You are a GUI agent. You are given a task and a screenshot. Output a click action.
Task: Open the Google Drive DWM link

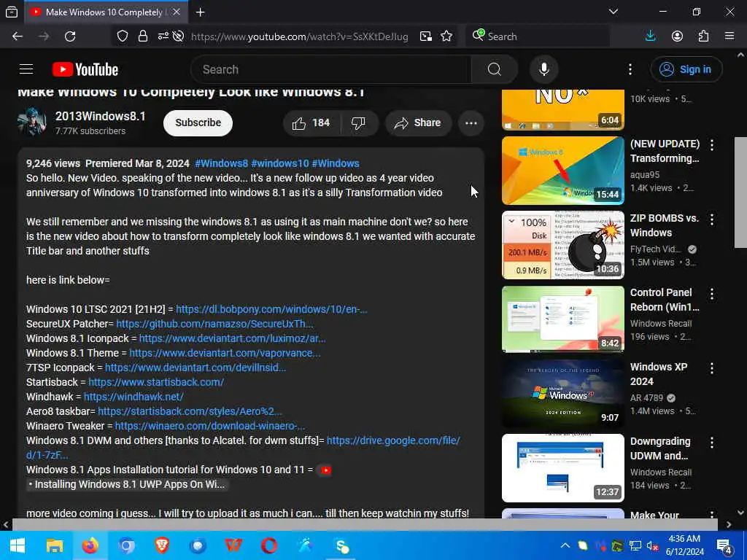point(393,440)
